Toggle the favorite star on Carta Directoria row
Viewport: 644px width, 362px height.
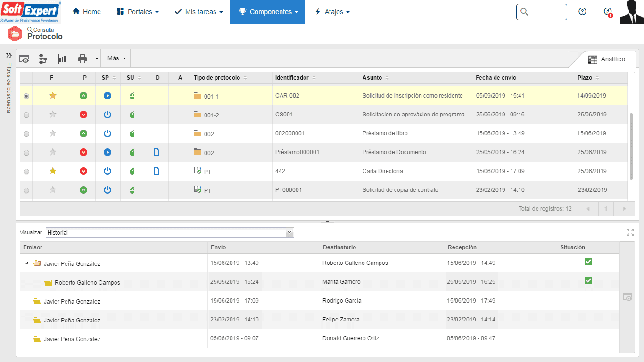coord(53,171)
